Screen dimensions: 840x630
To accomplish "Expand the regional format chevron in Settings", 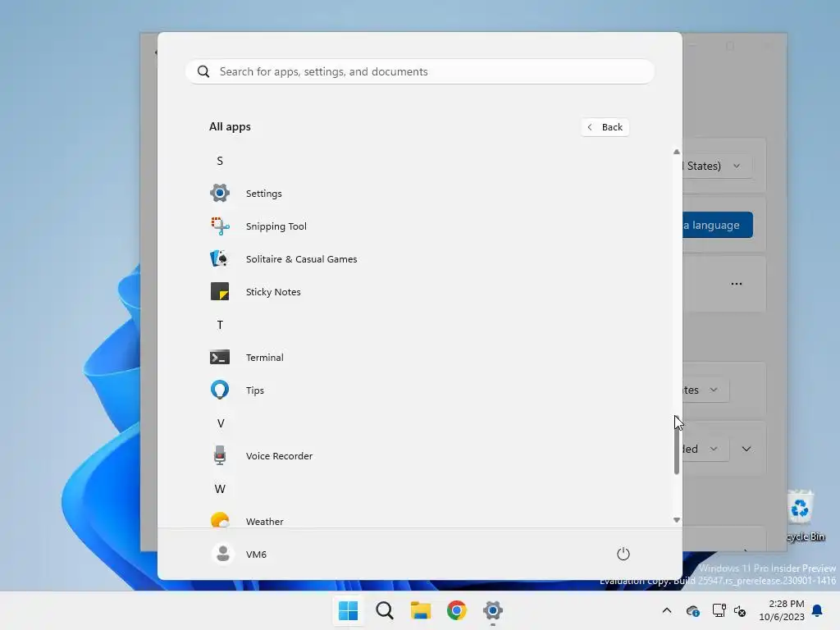I will [x=746, y=449].
